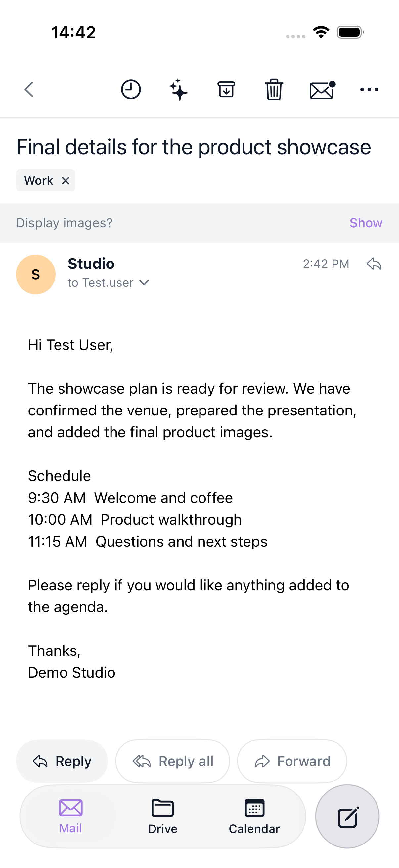Image resolution: width=399 pixels, height=868 pixels.
Task: Snooze the email with the clock icon
Action: click(131, 90)
